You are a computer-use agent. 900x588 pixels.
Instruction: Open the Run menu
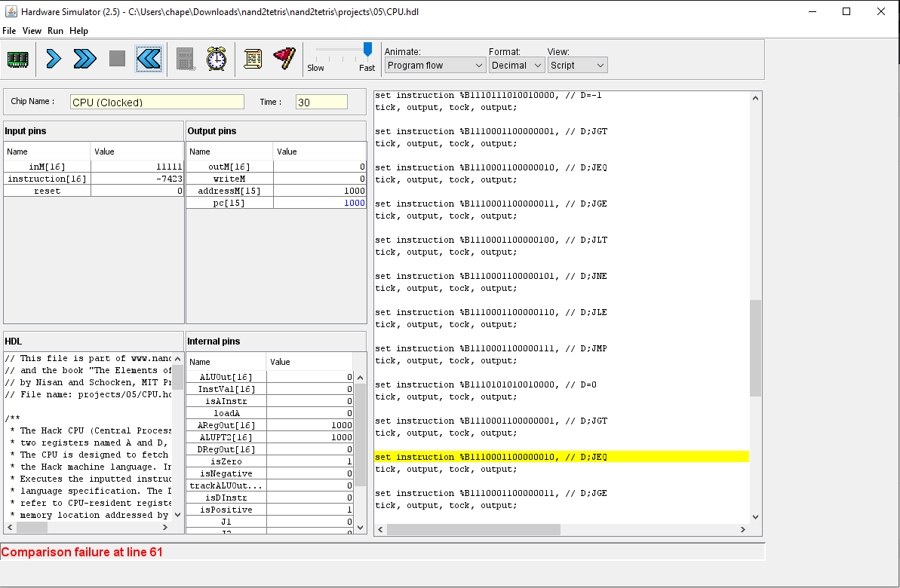(x=55, y=31)
